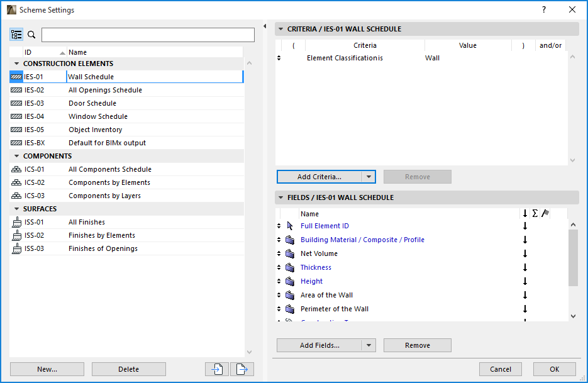Toggle sort order arrow for Perimeter of the Wall
The image size is (588, 383).
click(x=525, y=309)
